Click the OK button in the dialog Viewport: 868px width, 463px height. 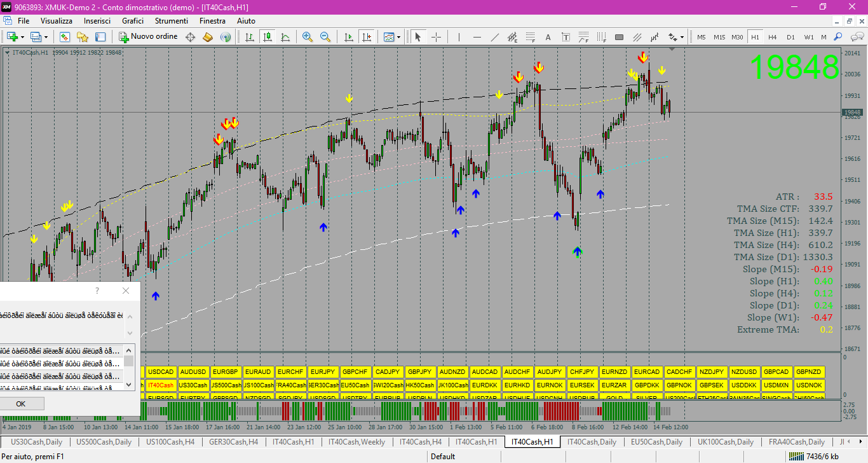coord(21,404)
